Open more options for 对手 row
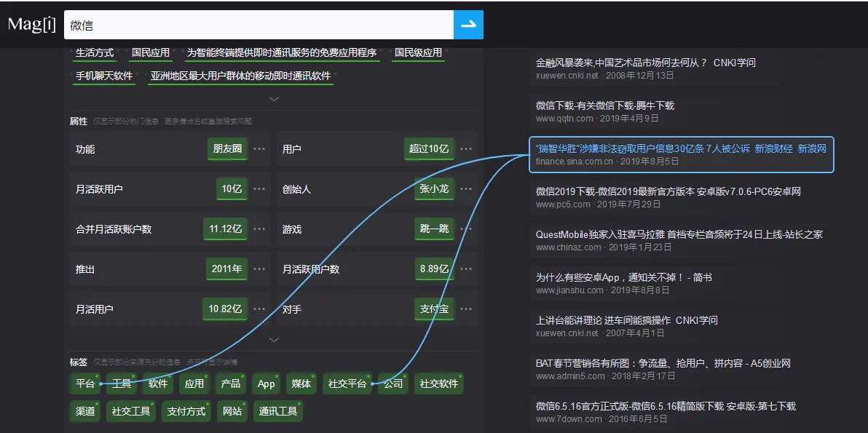868x433 pixels. [x=466, y=309]
